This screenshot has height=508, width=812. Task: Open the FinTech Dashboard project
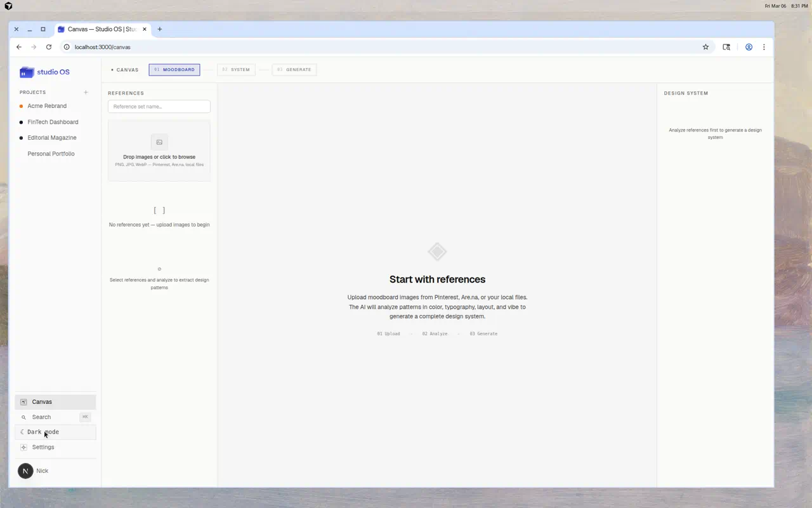point(53,122)
